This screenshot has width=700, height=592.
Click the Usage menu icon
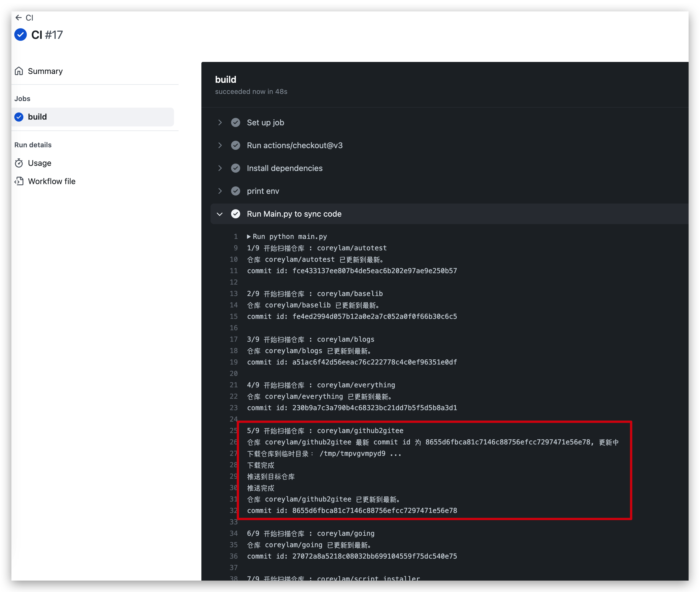(19, 163)
